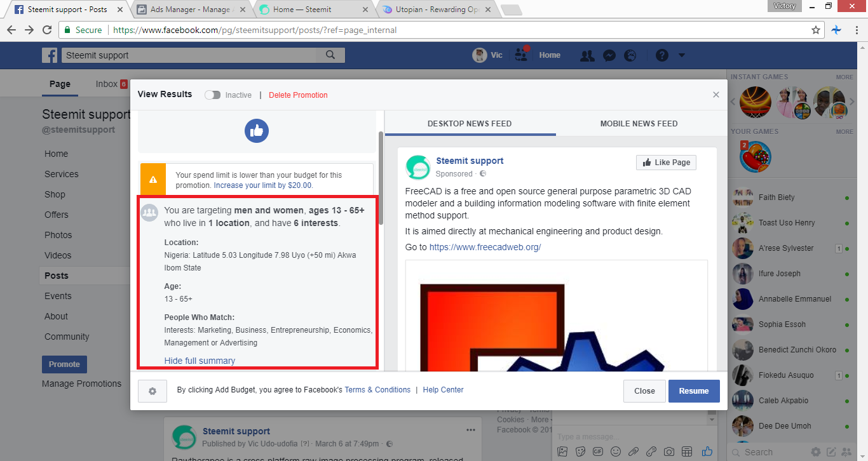Switch to Mobile News Feed tab

coord(639,124)
